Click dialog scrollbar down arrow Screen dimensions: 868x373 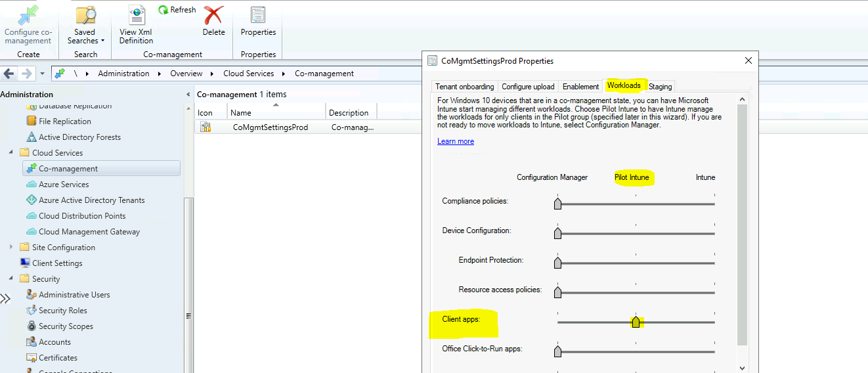(743, 368)
